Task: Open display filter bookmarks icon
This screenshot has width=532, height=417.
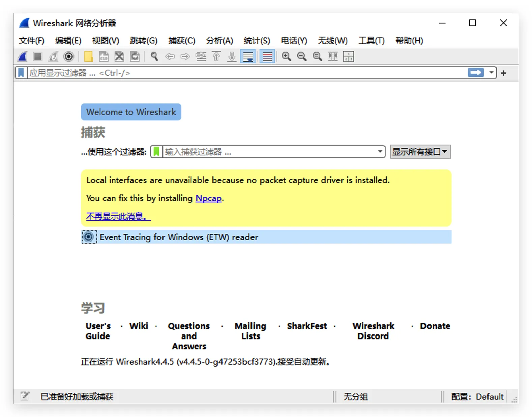Action: (21, 73)
